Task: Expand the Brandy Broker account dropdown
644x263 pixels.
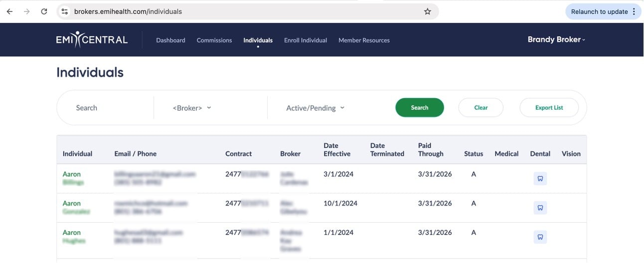Action: pos(556,40)
